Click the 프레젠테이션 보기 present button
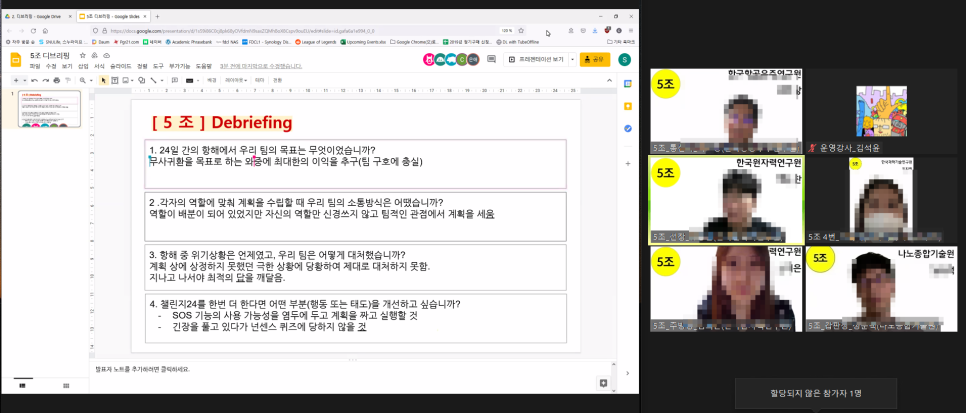This screenshot has width=966, height=413. (536, 59)
